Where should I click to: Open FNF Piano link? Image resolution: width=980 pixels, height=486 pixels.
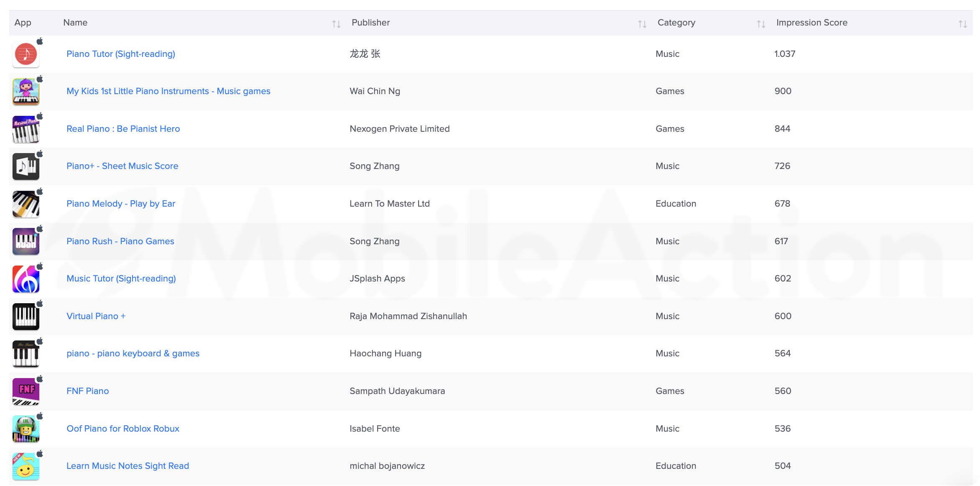tap(88, 391)
